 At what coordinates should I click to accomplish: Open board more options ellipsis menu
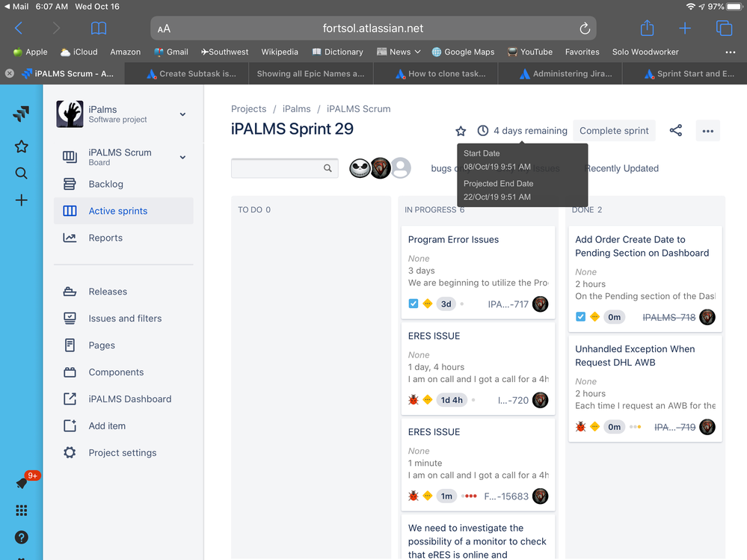tap(707, 131)
